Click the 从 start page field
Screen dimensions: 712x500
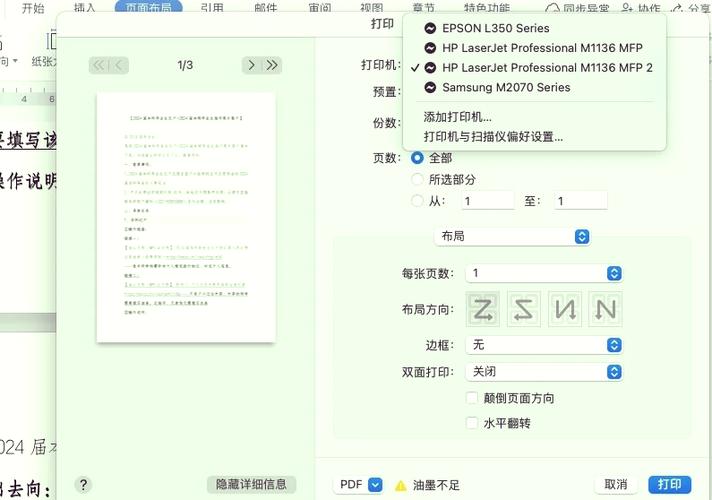tap(488, 201)
